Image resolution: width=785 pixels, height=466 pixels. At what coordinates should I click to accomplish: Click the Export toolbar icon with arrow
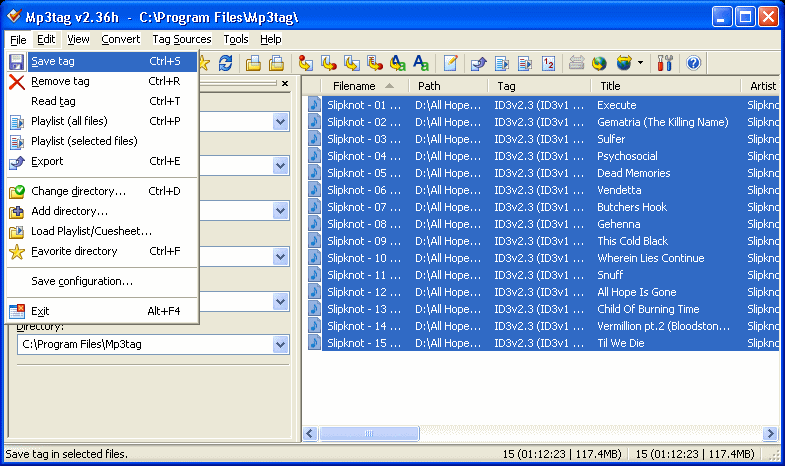click(479, 63)
